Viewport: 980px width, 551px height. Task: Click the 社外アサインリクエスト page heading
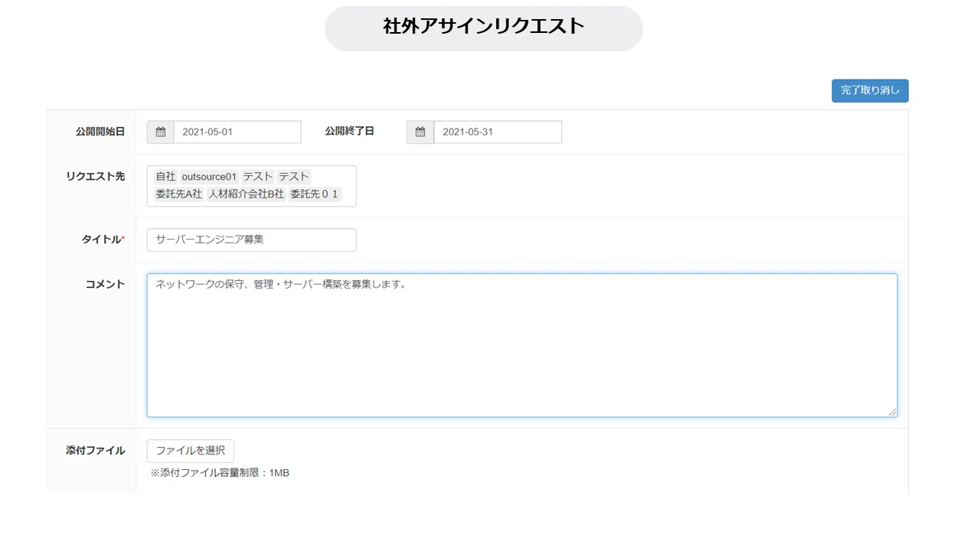click(x=484, y=26)
